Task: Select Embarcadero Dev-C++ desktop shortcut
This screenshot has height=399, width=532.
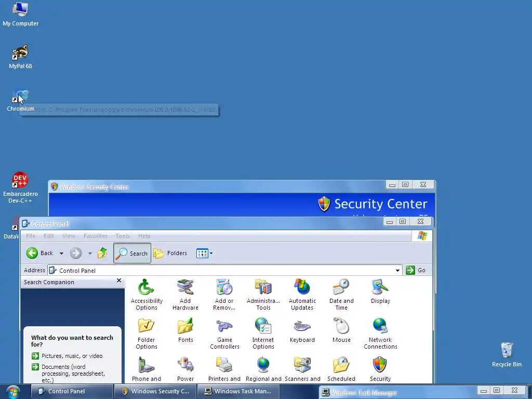Action: click(x=20, y=188)
